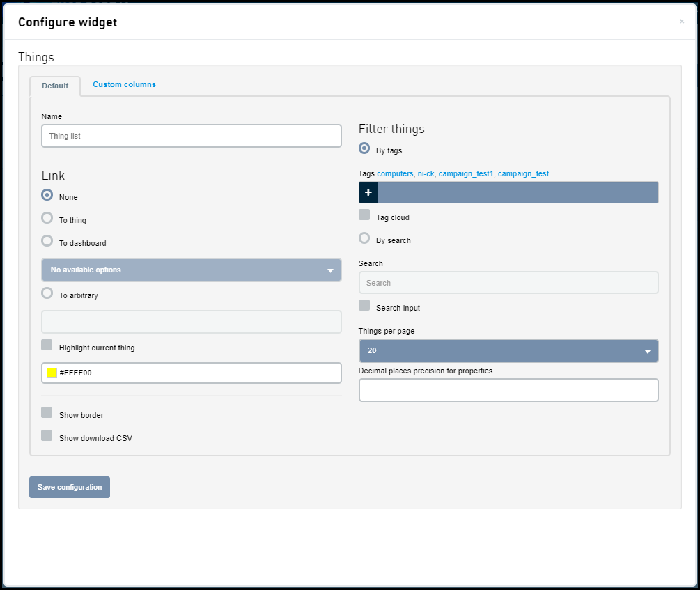The width and height of the screenshot is (700, 590).
Task: Enable the Search input checkbox
Action: point(364,305)
